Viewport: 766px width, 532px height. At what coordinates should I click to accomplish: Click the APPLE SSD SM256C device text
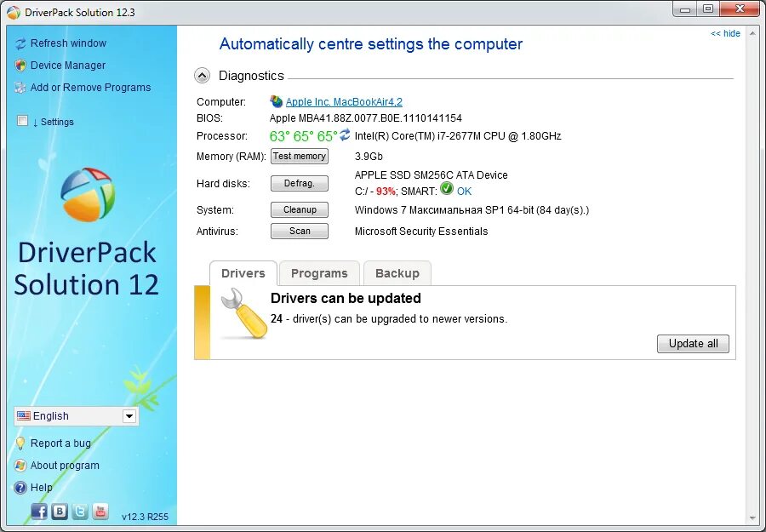(x=431, y=175)
